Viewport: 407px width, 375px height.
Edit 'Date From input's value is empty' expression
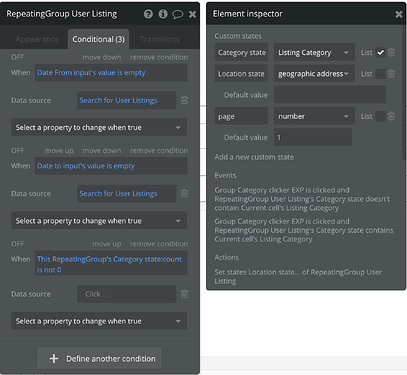pos(111,73)
